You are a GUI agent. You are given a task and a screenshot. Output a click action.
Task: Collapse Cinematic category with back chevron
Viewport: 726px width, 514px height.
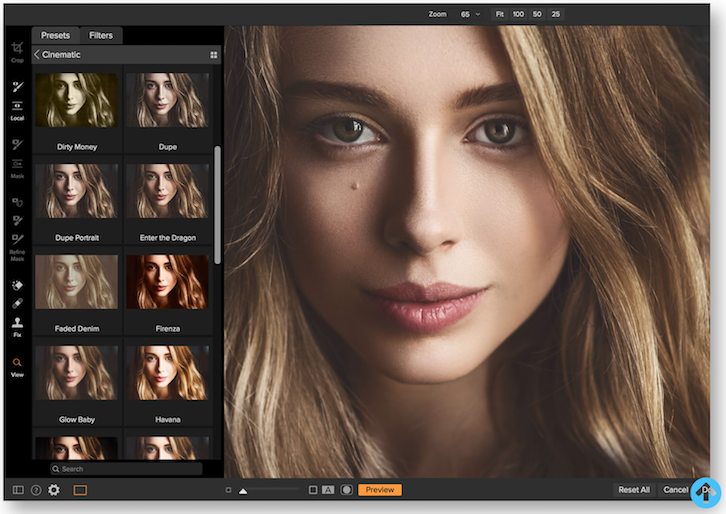(37, 55)
